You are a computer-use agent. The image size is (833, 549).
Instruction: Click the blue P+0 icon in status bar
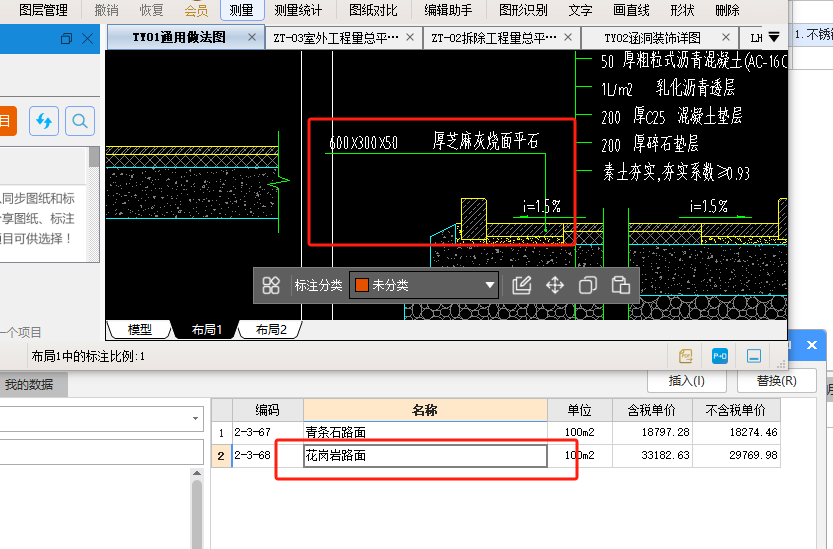pyautogui.click(x=720, y=356)
